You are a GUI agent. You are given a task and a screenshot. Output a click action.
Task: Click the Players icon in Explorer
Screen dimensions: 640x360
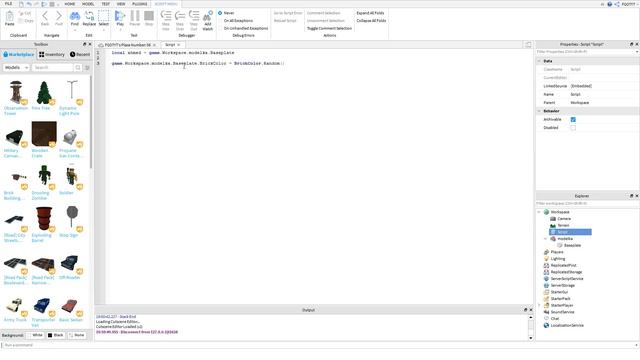pyautogui.click(x=547, y=252)
